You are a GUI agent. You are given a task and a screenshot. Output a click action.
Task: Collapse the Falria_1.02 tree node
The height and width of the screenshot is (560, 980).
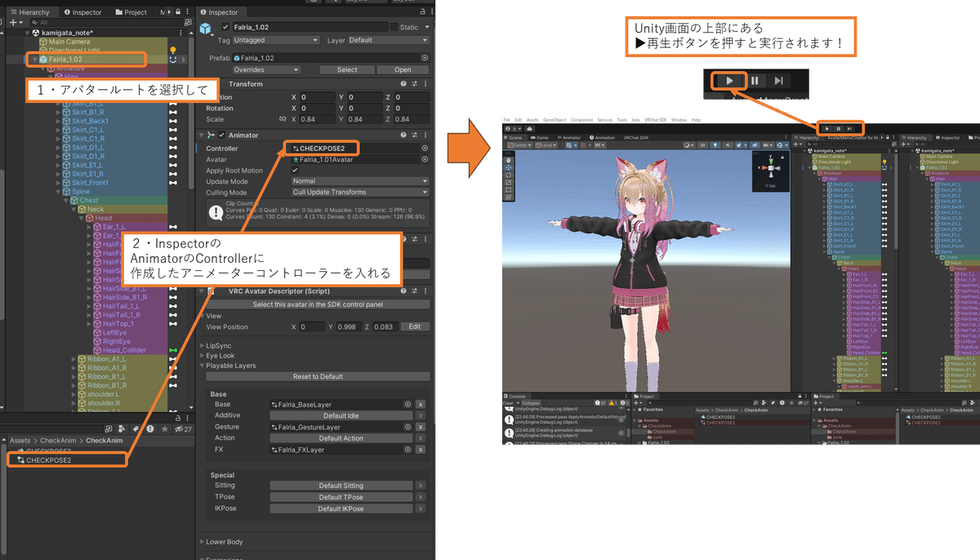pyautogui.click(x=33, y=60)
